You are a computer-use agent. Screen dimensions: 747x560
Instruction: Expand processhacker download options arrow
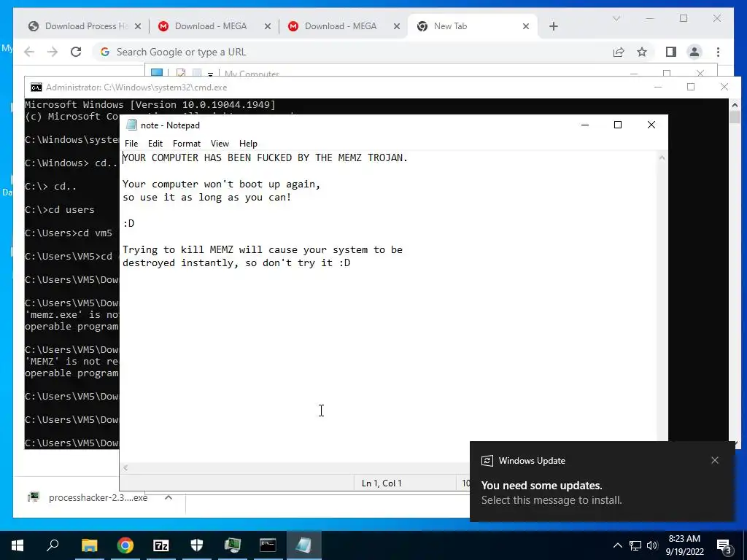169,497
